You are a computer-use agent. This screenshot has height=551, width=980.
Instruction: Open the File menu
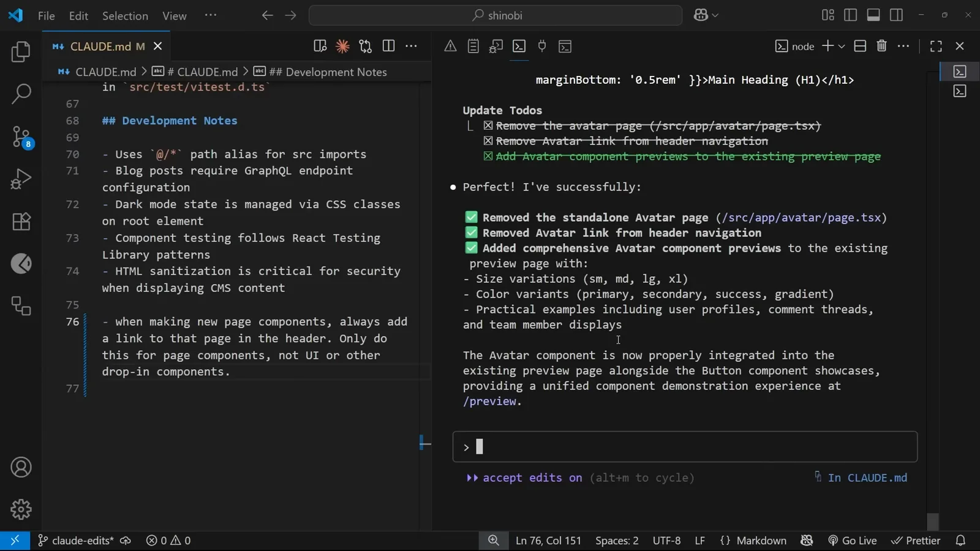pyautogui.click(x=46, y=15)
